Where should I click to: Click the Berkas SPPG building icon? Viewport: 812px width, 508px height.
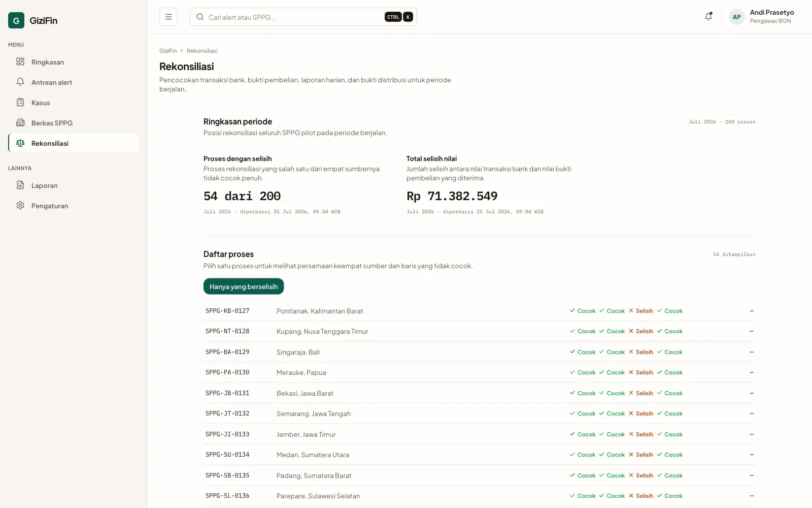20,122
